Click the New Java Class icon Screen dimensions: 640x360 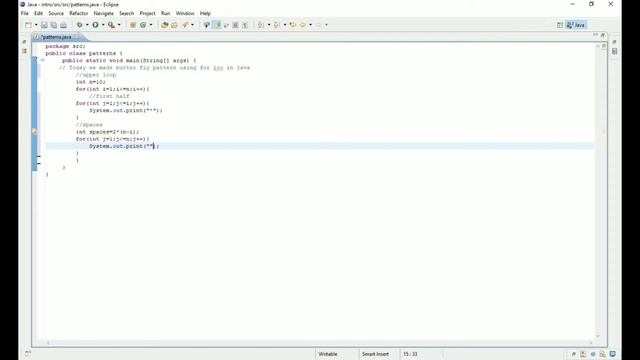(x=143, y=25)
